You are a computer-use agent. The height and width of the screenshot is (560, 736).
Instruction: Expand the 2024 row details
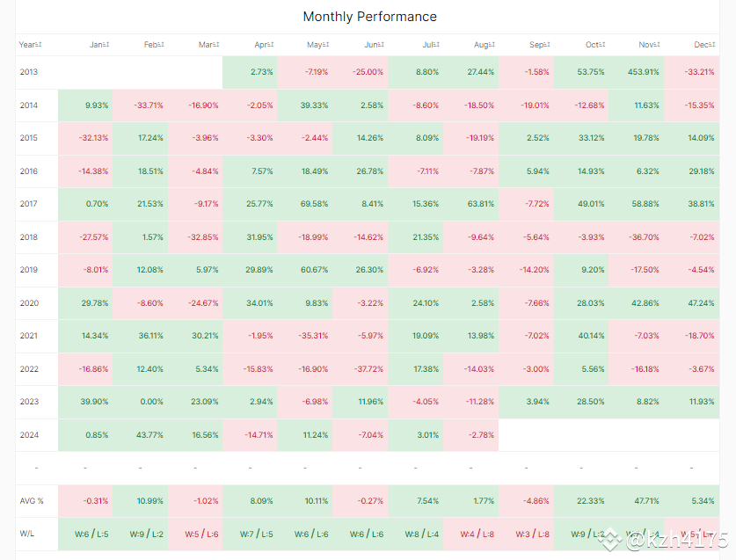[27, 434]
